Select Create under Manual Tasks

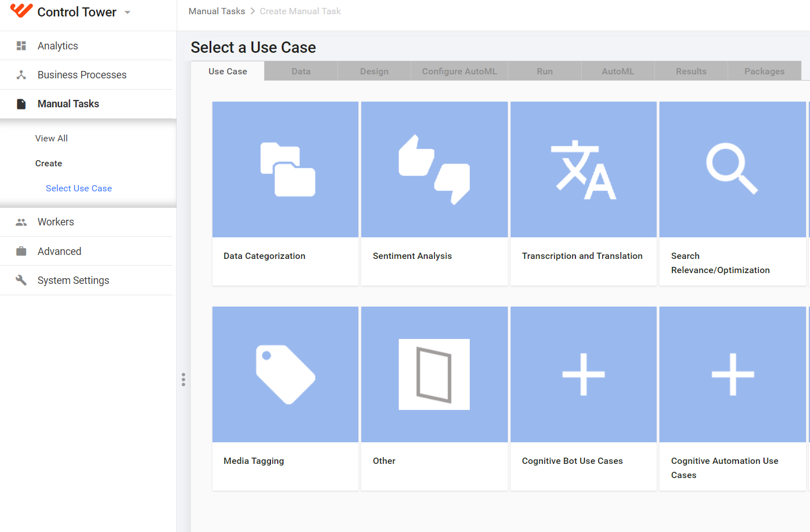click(49, 164)
